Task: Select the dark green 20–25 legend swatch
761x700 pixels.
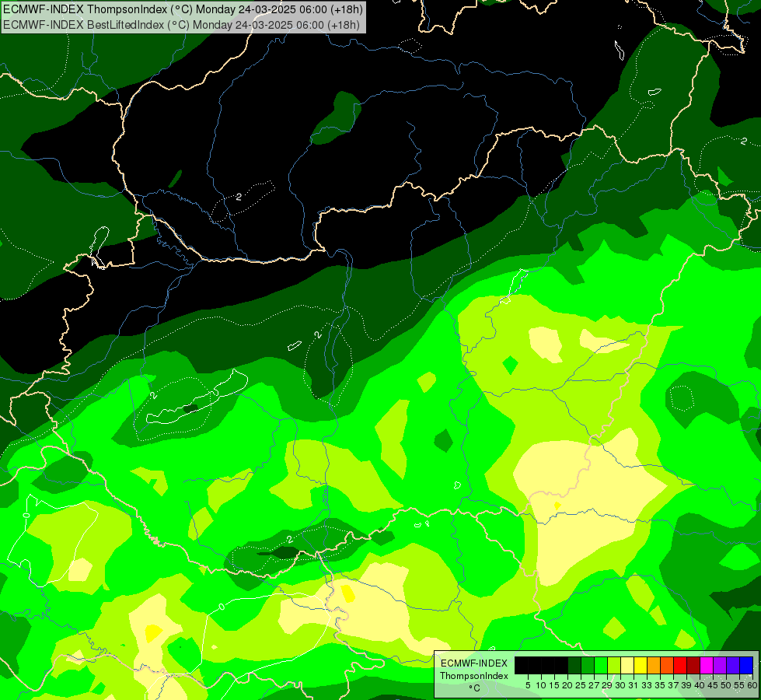Action: [x=574, y=665]
